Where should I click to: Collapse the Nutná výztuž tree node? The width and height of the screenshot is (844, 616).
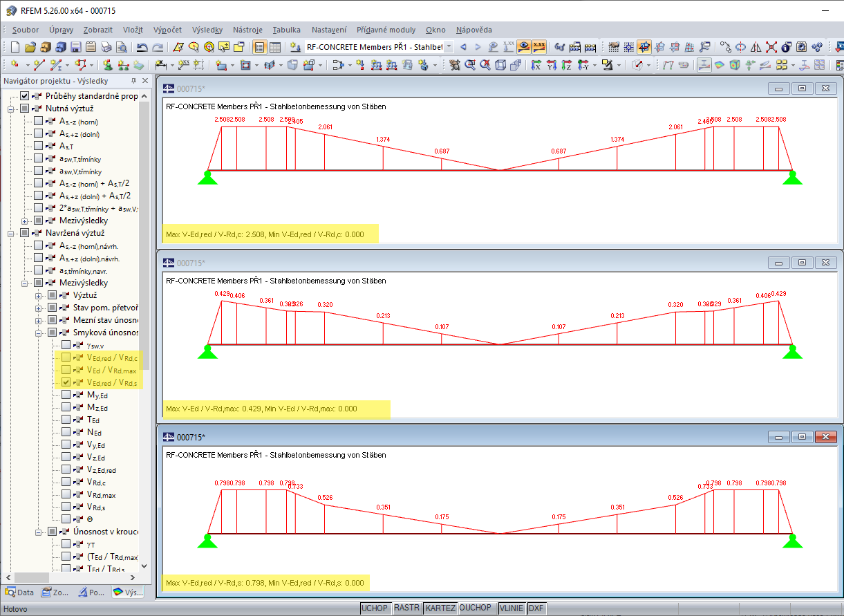11,109
